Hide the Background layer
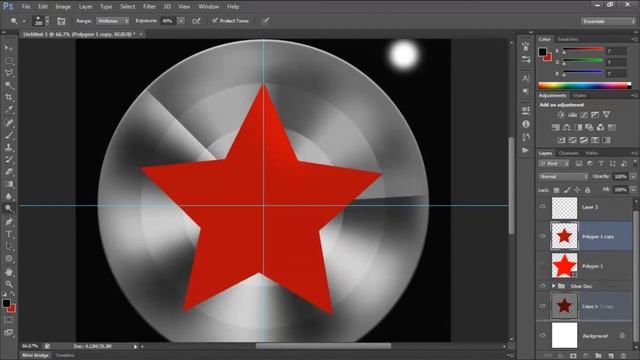Image resolution: width=640 pixels, height=360 pixels. pyautogui.click(x=542, y=336)
